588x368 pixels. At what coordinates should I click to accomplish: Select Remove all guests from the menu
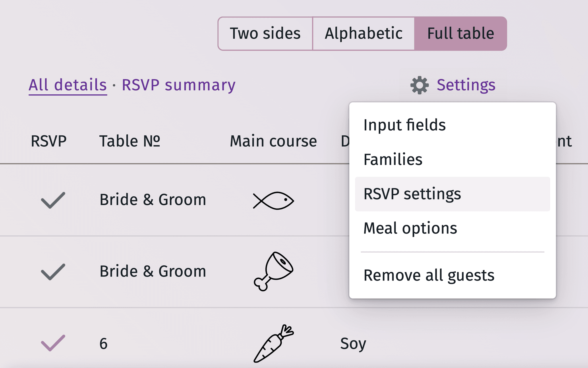tap(429, 275)
